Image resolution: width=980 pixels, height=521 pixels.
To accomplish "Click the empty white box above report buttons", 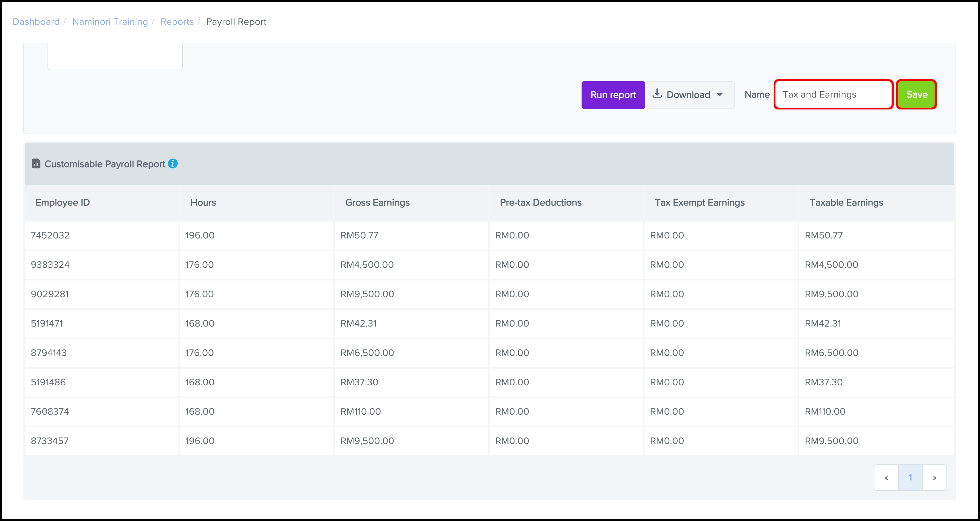I will (115, 56).
